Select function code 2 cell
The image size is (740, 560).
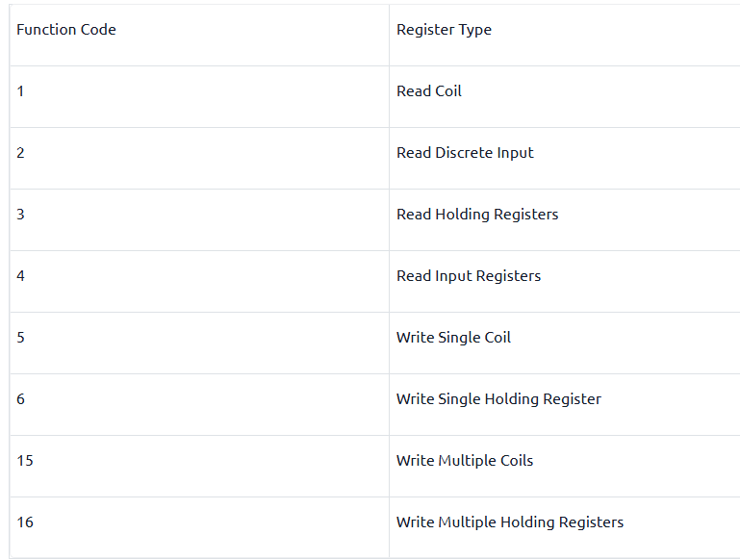pos(199,159)
